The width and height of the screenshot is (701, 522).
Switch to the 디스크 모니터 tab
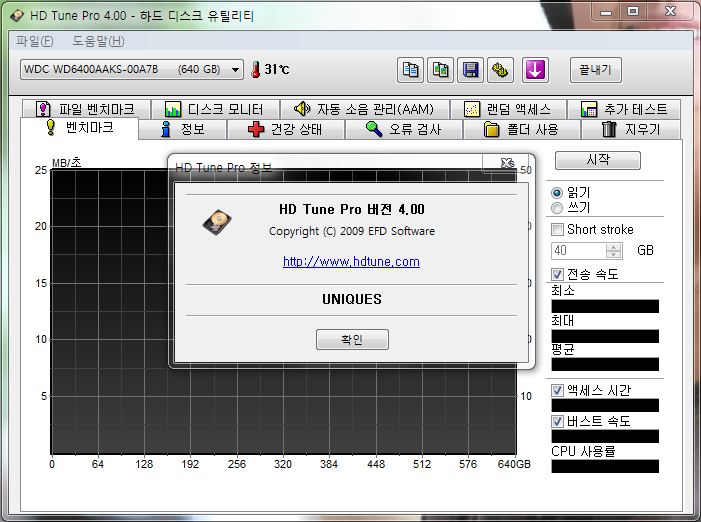[215, 109]
